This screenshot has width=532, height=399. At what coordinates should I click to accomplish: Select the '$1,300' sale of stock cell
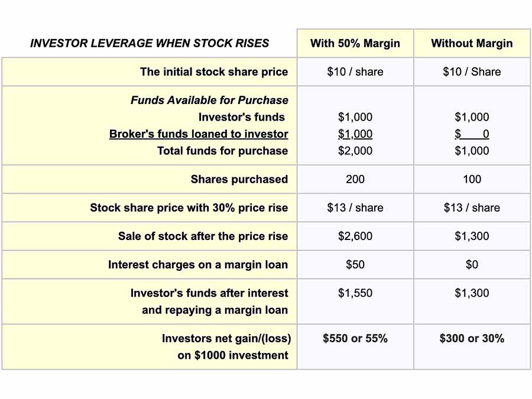[x=472, y=236]
